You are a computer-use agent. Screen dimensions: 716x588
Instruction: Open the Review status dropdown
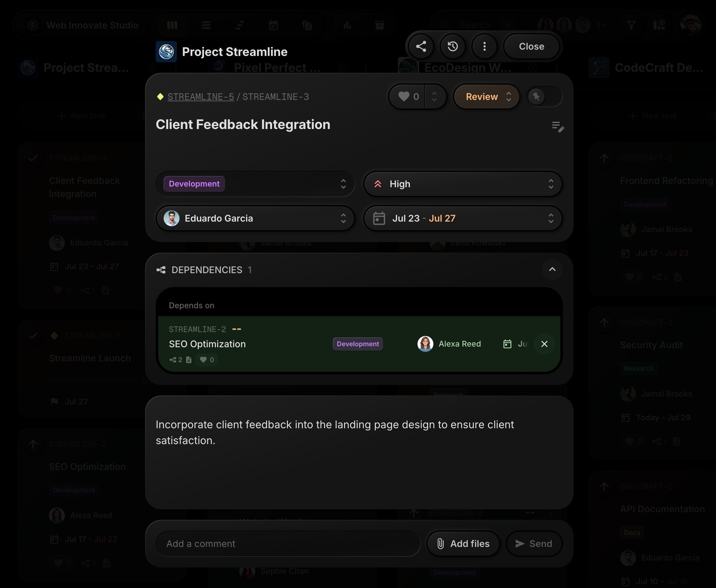click(487, 97)
